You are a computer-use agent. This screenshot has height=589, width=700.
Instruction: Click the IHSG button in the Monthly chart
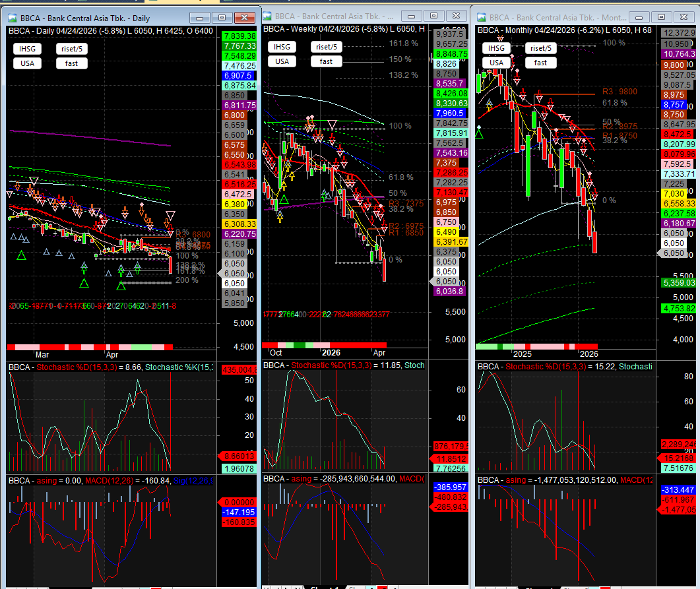496,48
